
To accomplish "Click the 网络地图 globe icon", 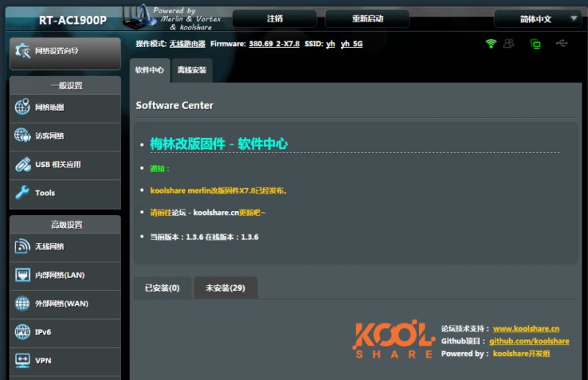I will point(23,107).
